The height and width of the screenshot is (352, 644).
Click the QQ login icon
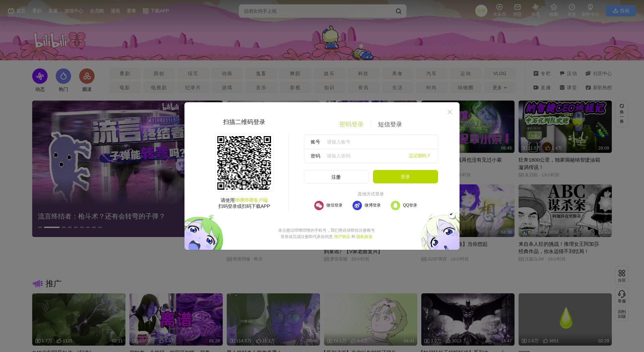395,206
